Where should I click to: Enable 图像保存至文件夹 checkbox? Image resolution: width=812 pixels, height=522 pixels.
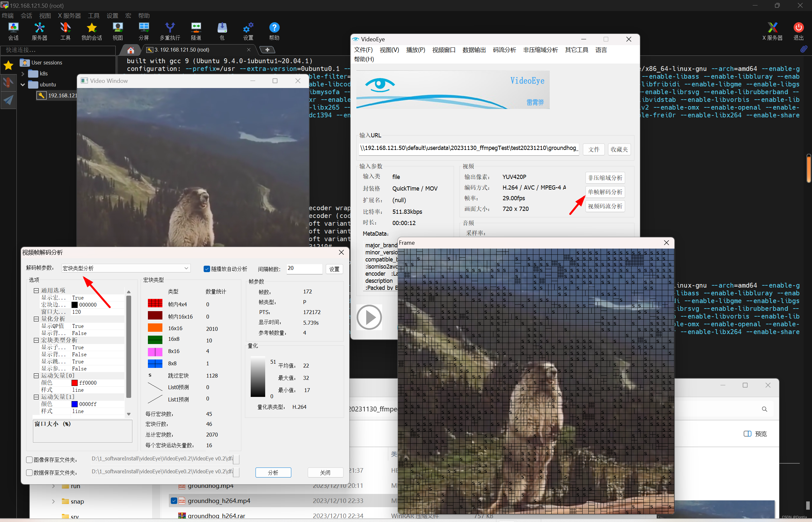[x=29, y=460]
